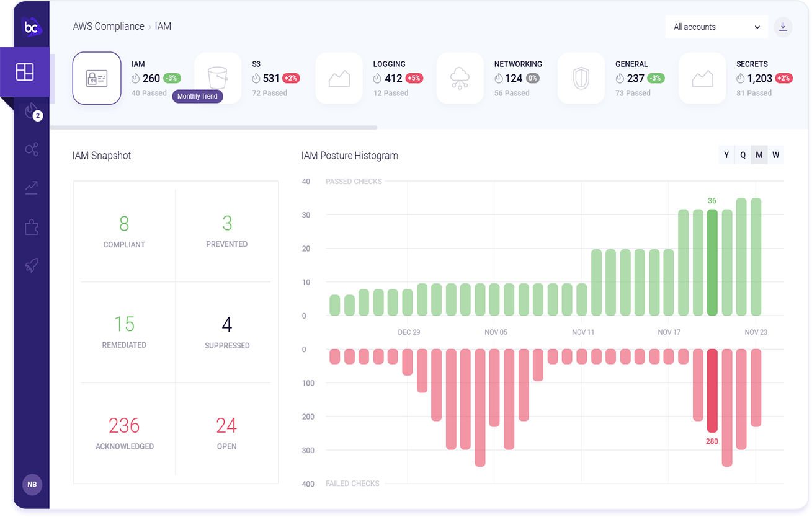Click the Networking 0% trend badge
Viewport: 812px width, 517px height.
[533, 78]
